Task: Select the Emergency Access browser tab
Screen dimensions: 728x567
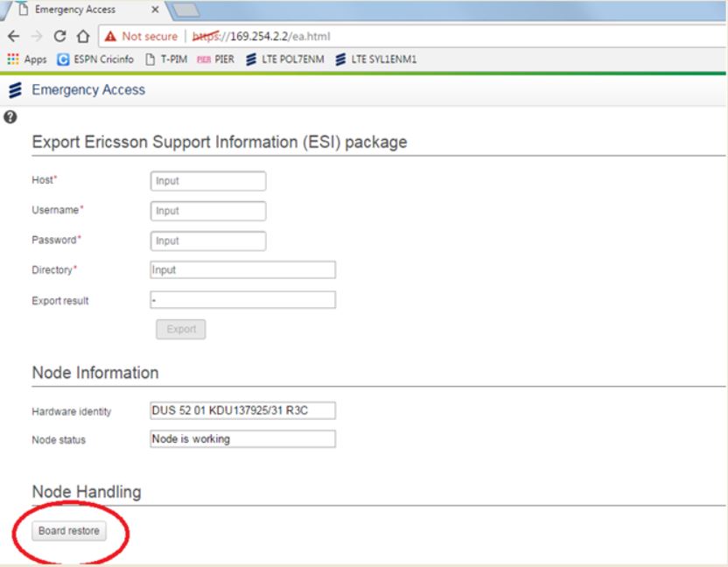Action: pyautogui.click(x=74, y=10)
